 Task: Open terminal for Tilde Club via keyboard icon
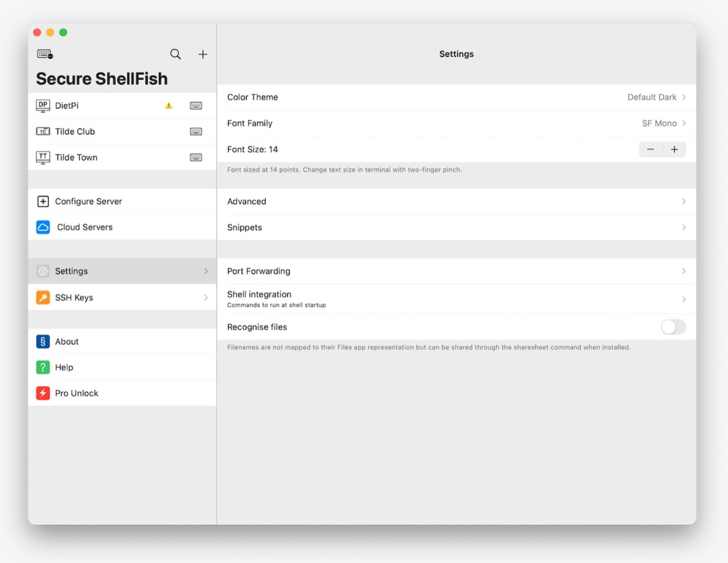tap(196, 132)
